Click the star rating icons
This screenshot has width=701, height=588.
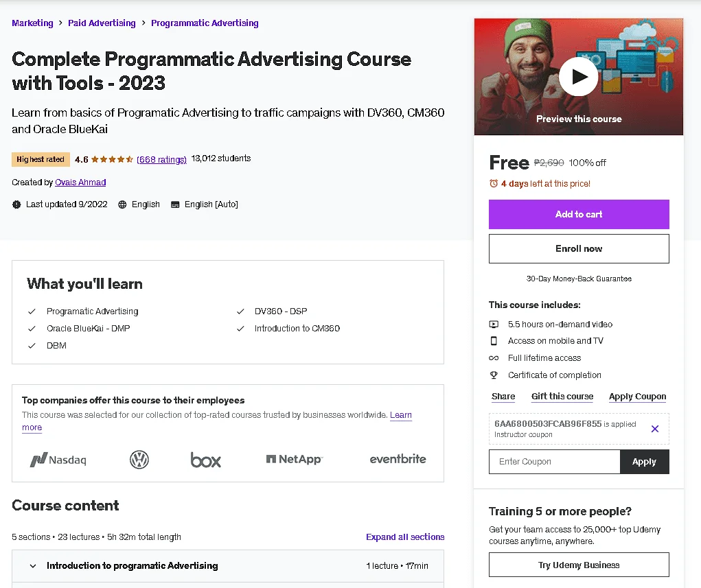click(112, 159)
